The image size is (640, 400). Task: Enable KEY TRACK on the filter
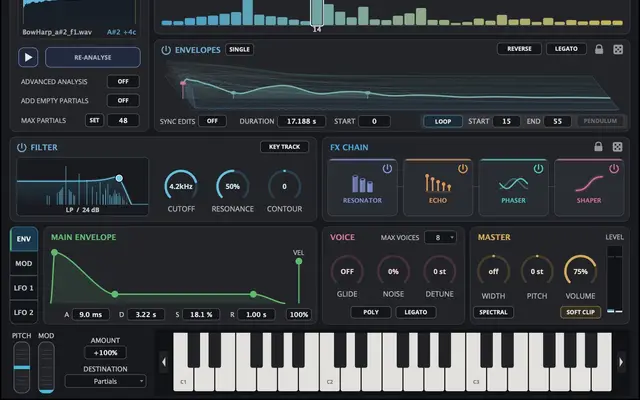click(x=284, y=147)
